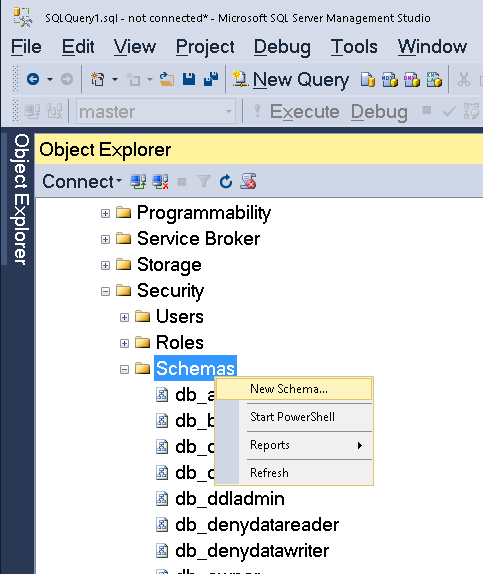Click the Stop icon in Object Explorer toolbar

182,182
